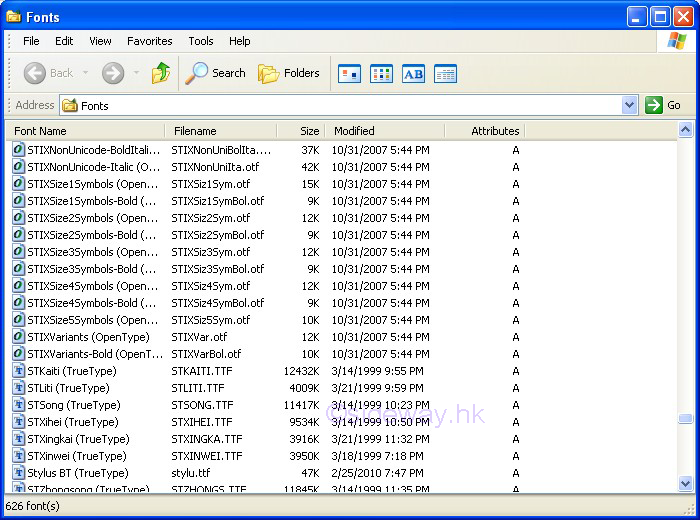
Task: Open the Tools menu
Action: [x=201, y=41]
